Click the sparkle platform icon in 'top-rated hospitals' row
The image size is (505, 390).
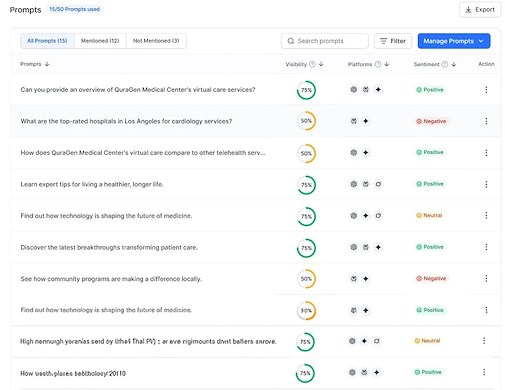pyautogui.click(x=366, y=121)
